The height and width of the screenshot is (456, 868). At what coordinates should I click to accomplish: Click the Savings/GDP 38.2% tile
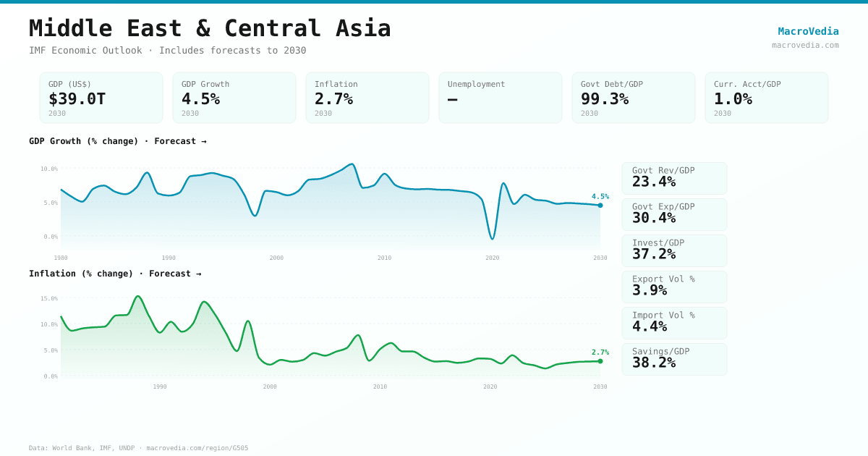pos(674,359)
